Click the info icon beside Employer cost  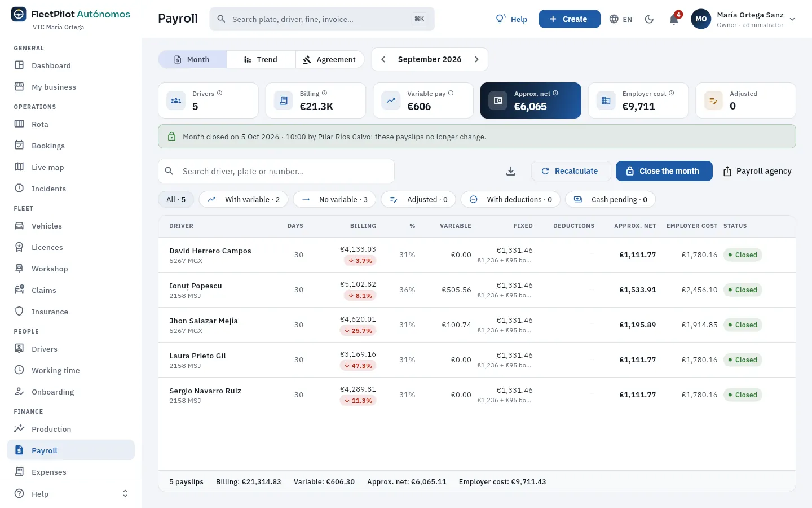coord(671,93)
